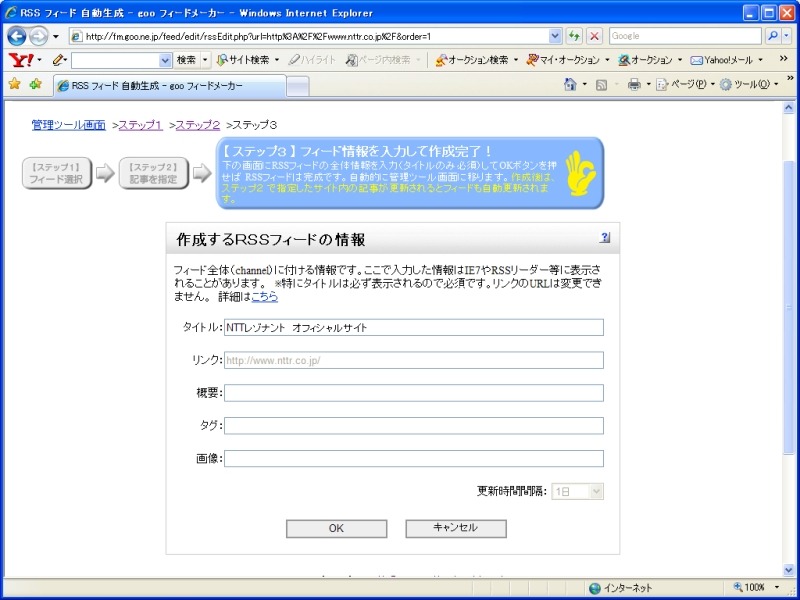
Task: Open zoom level dropdown arrow
Action: click(777, 588)
